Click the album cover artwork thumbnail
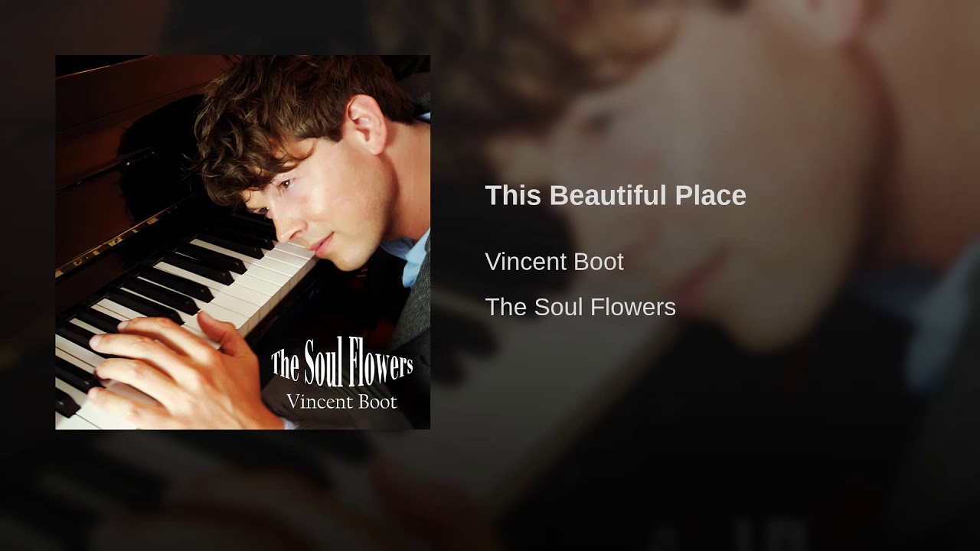 (243, 242)
